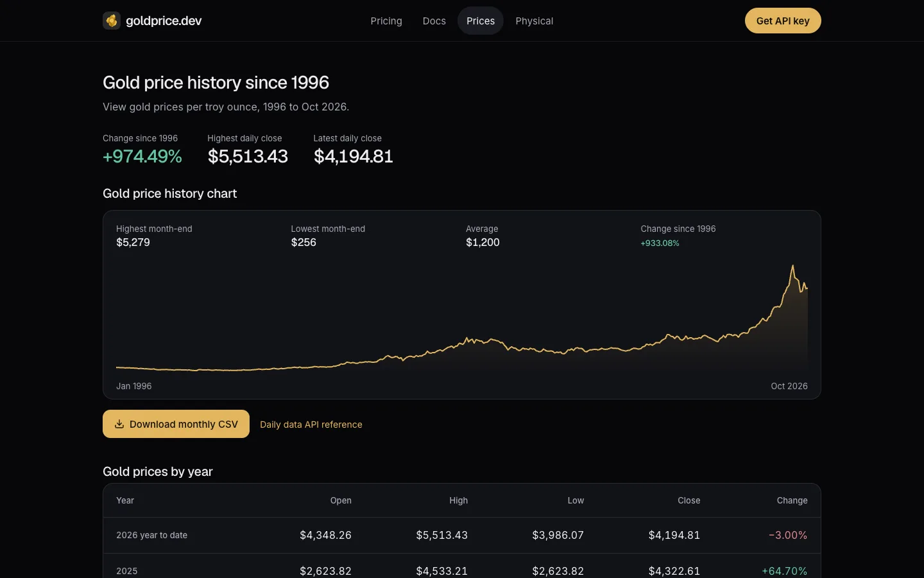Click the goldprice.dev site name
The width and height of the screenshot is (924, 578).
(x=164, y=21)
